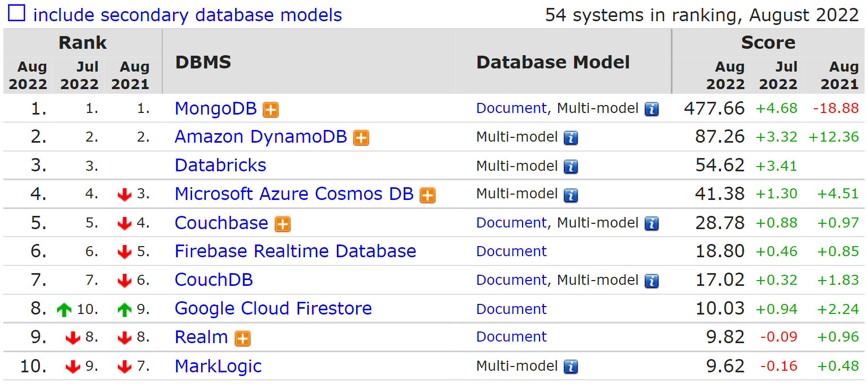Click the info icon in CouchDB's model column
Viewport: 868px width, 384px height.
(652, 281)
